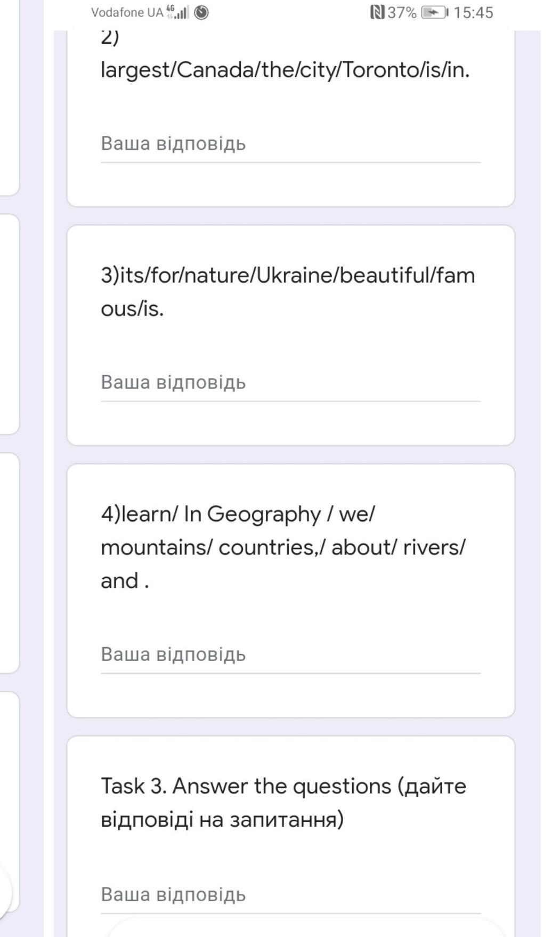Select the learn/In Geography/we question text
This screenshot has height=937, width=560.
(x=283, y=547)
